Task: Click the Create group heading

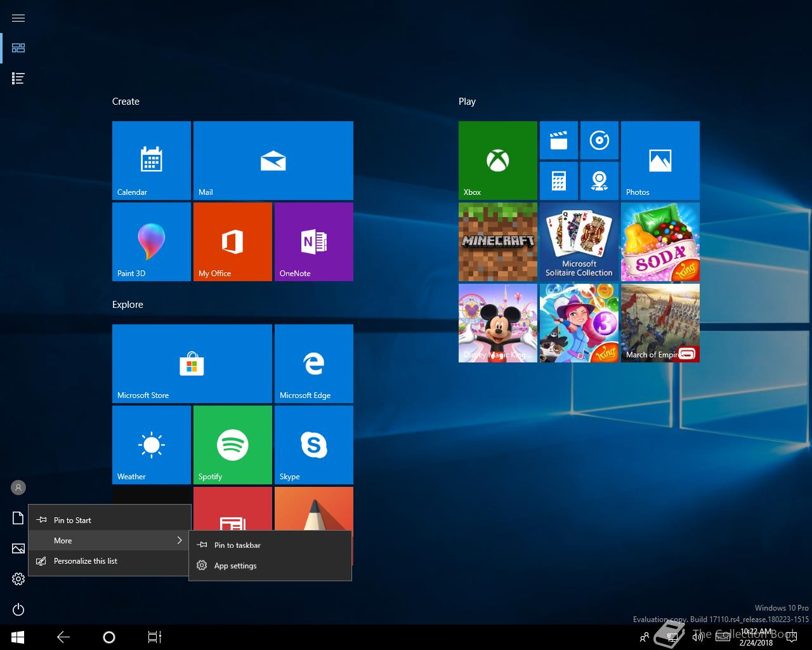Action: click(x=126, y=102)
